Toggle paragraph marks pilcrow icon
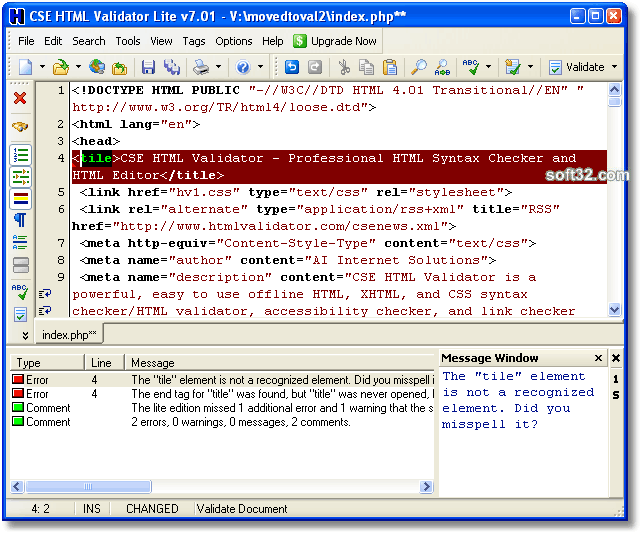Image resolution: width=642 pixels, height=535 pixels. click(x=20, y=220)
